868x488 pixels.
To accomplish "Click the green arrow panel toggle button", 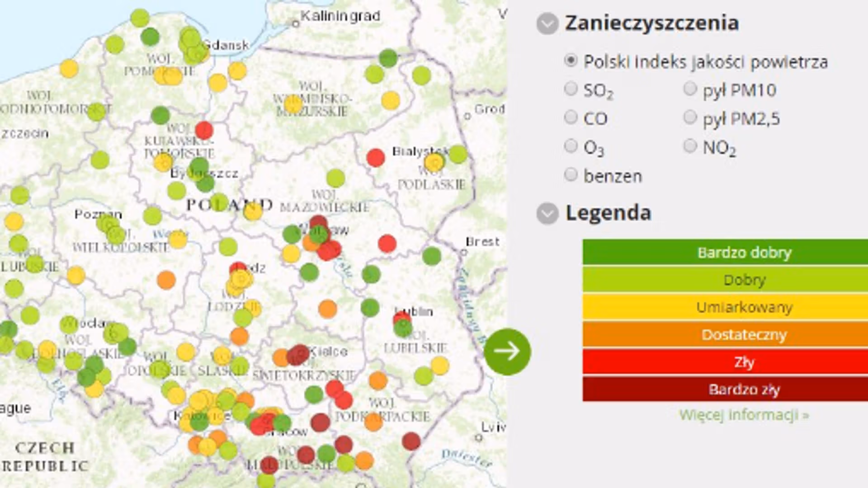I will click(x=507, y=352).
